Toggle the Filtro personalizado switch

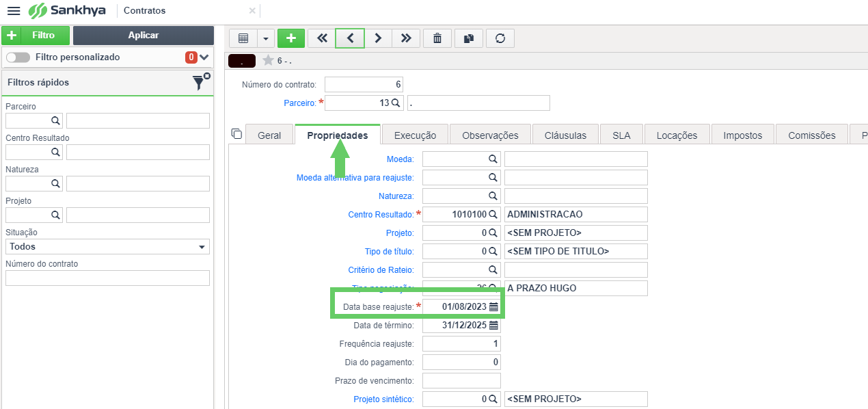coord(18,57)
